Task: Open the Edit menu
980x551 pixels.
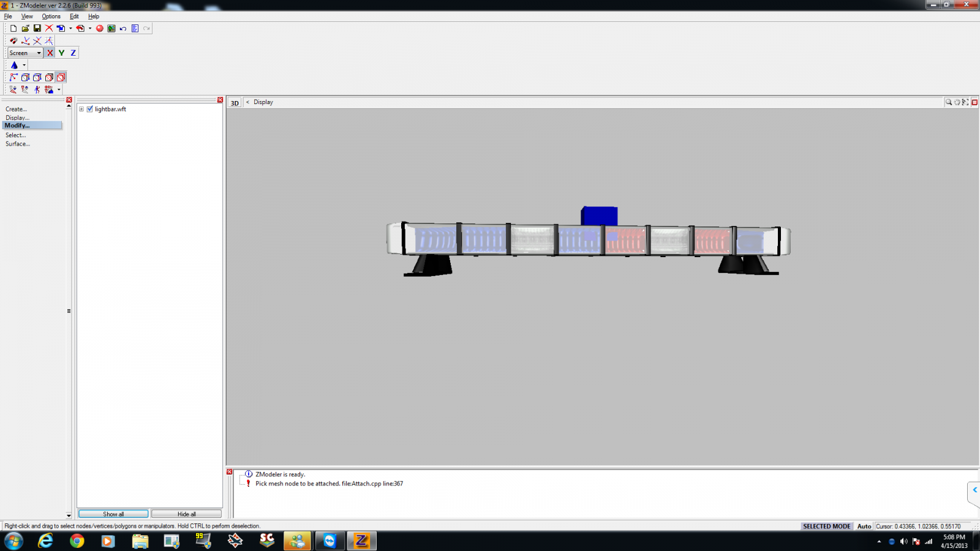Action: coord(74,17)
